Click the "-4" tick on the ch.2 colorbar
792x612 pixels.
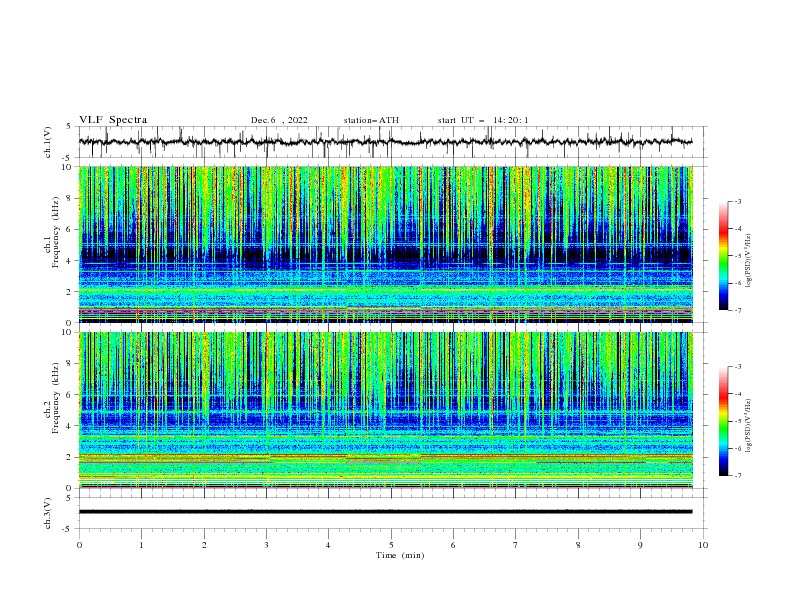coord(737,394)
